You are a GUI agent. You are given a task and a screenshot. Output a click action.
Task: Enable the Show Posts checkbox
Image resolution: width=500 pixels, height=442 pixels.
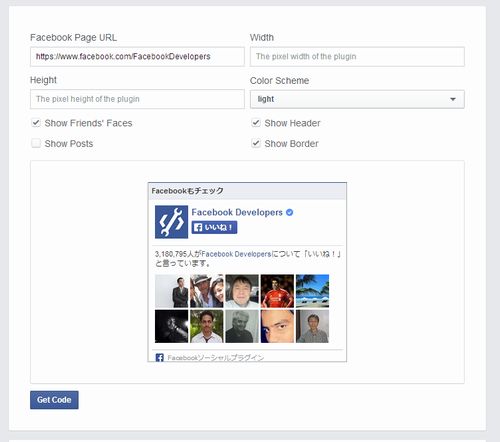pyautogui.click(x=36, y=143)
